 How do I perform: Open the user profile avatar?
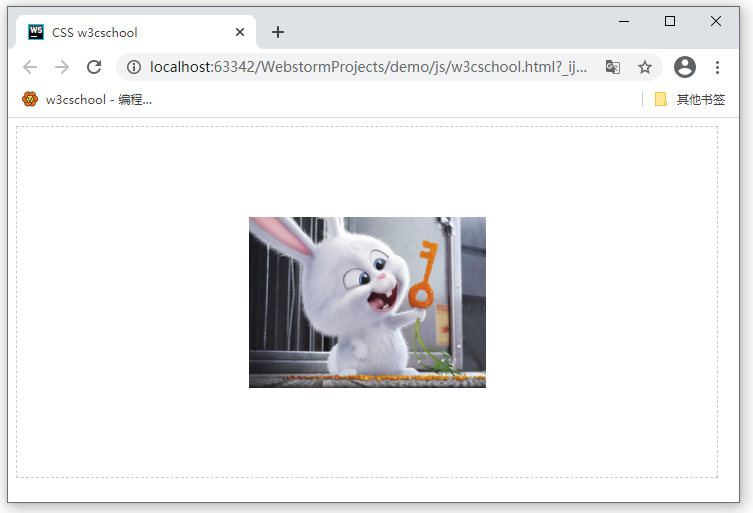(x=685, y=67)
